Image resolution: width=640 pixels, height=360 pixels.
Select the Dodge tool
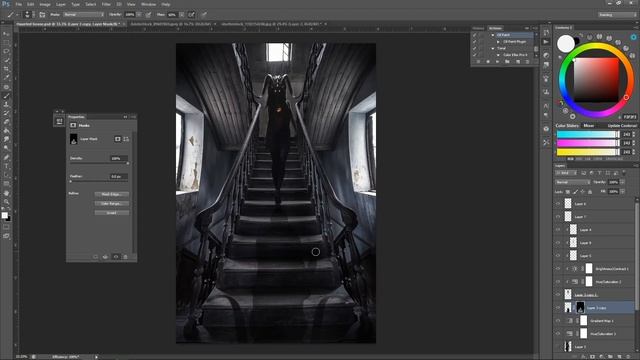pyautogui.click(x=6, y=148)
